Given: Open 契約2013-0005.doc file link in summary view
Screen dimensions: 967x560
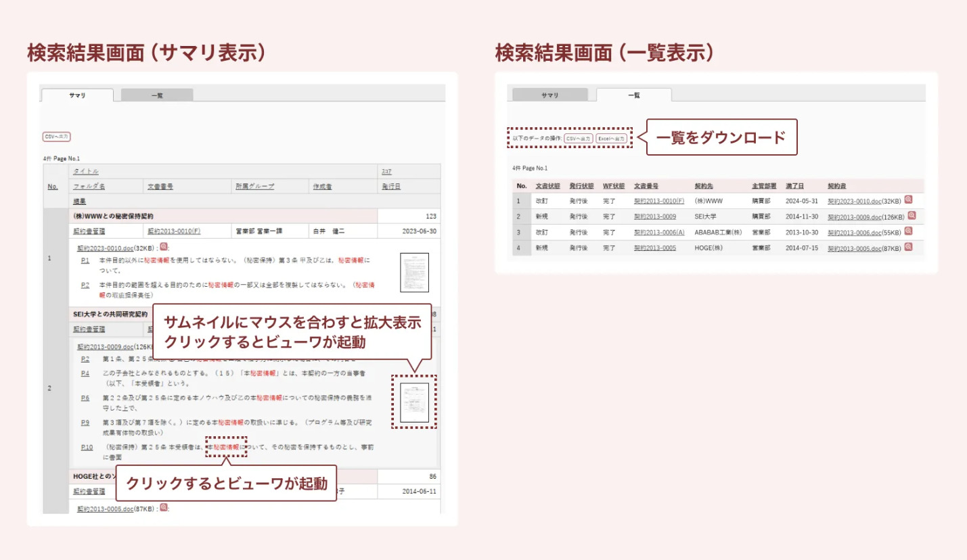Looking at the screenshot, I should click(106, 508).
